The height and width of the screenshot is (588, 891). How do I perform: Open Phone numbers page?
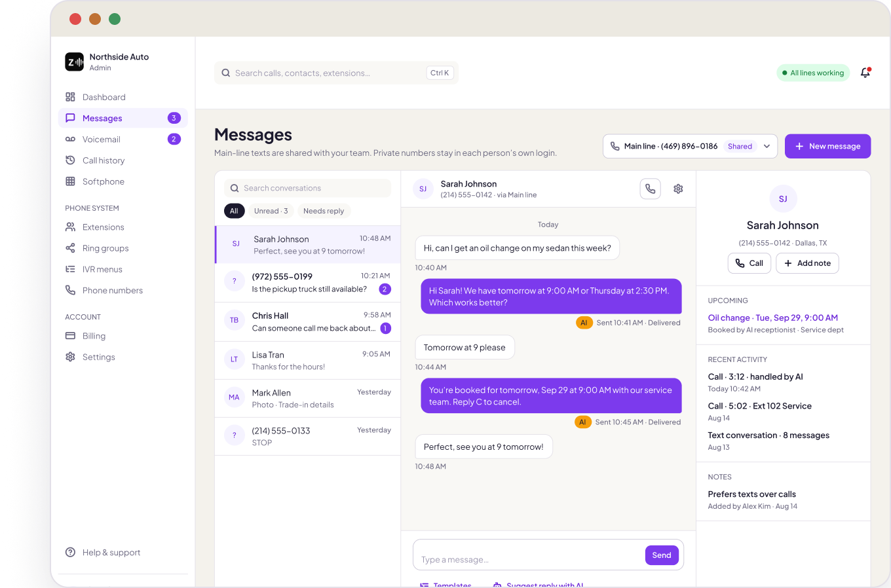pos(123,290)
